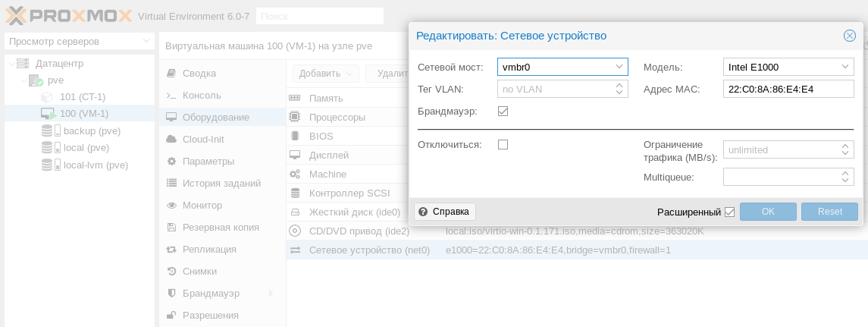Click the Брандмауэр shield icon
Image resolution: width=868 pixels, height=327 pixels.
coord(171,293)
